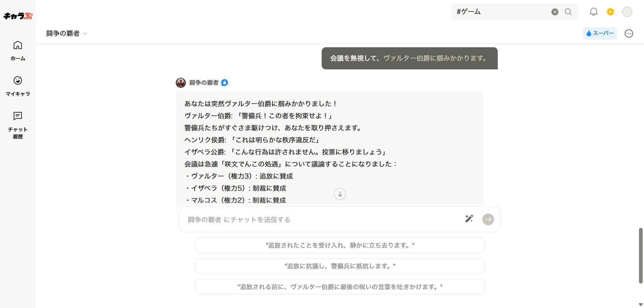Open the user profile avatar
The image size is (644, 308).
627,12
